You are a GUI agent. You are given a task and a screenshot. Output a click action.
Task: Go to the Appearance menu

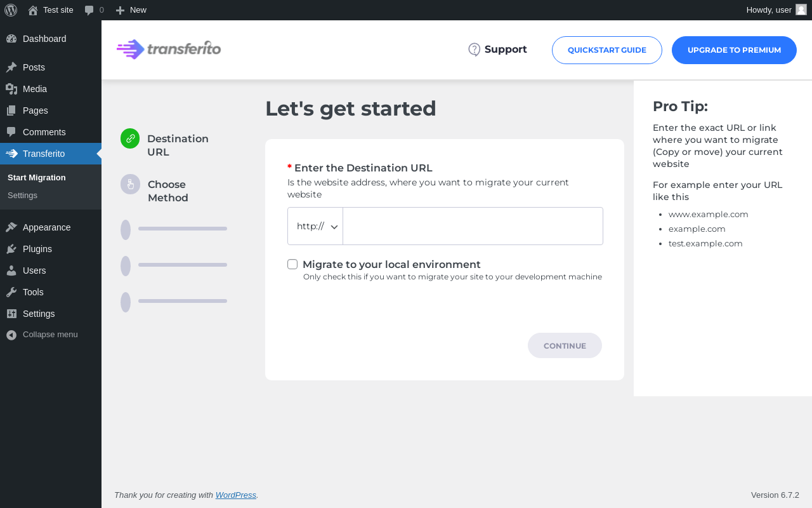click(46, 227)
